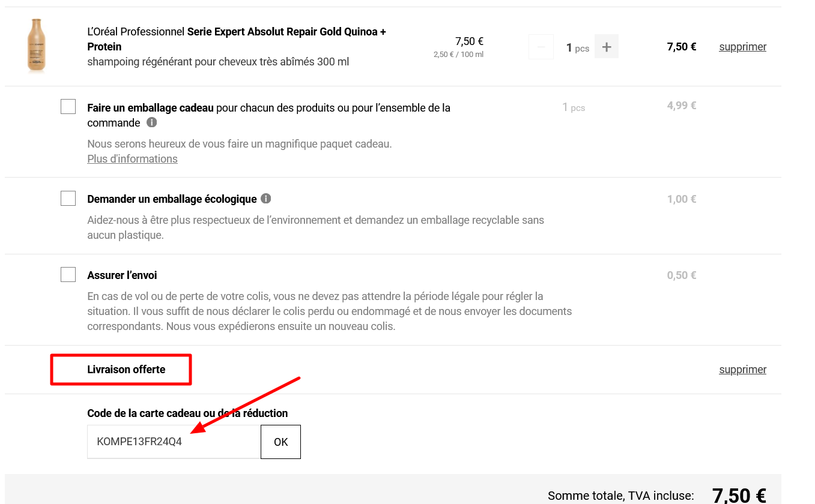Click the info icon beside emballage cadeau
Image resolution: width=815 pixels, height=504 pixels.
point(152,122)
